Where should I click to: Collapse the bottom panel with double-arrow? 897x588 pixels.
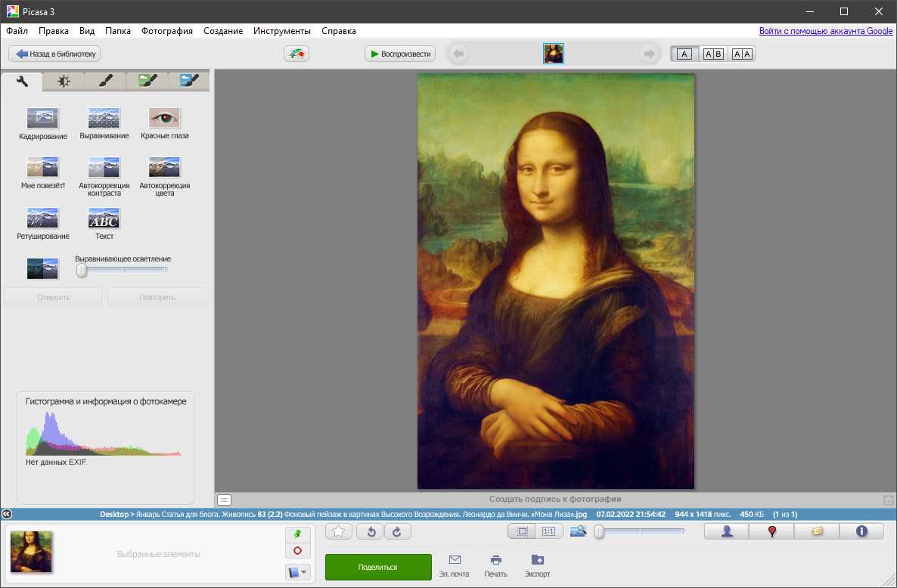[x=7, y=514]
